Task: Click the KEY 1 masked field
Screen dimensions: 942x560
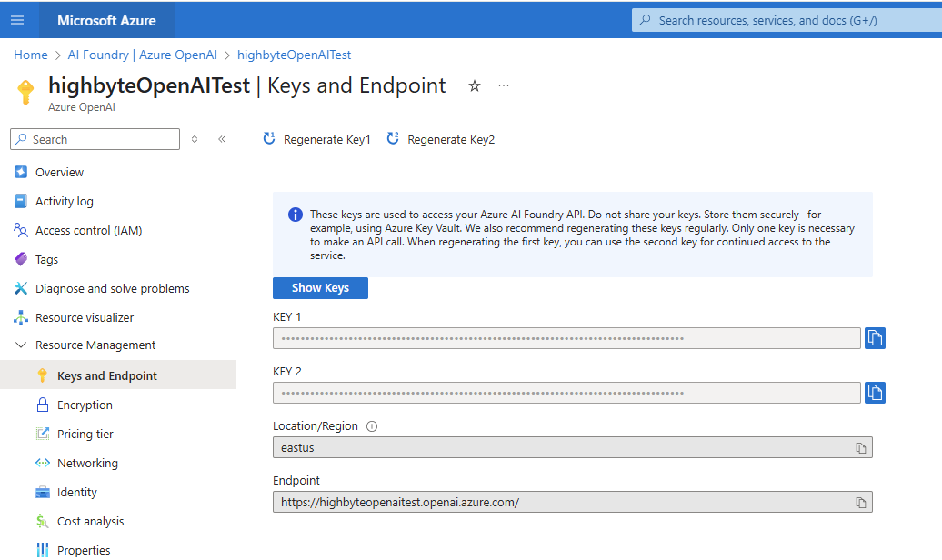Action: (x=566, y=338)
